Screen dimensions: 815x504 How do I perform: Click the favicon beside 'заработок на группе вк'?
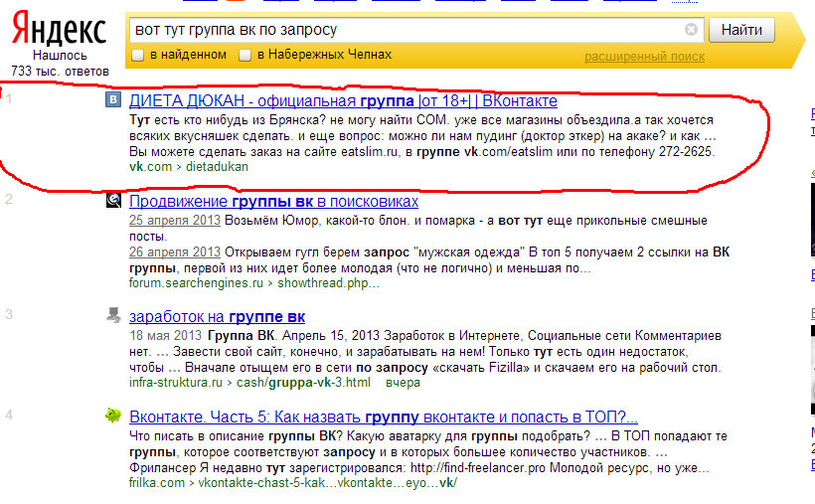tap(113, 316)
